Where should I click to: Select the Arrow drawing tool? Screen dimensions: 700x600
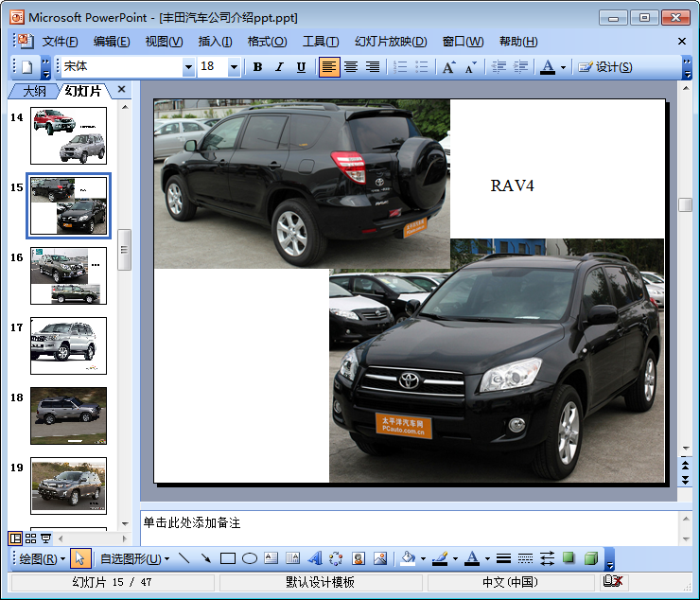click(x=206, y=558)
